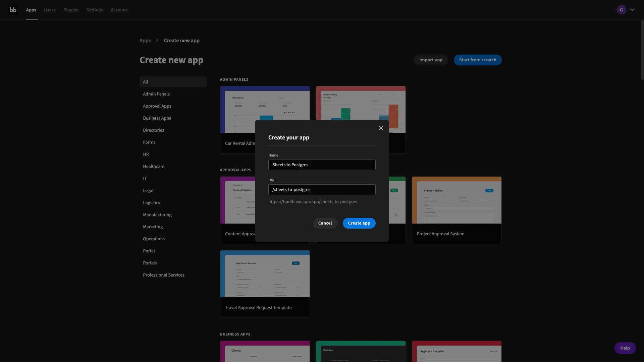
Task: Click Start from scratch button
Action: click(478, 60)
